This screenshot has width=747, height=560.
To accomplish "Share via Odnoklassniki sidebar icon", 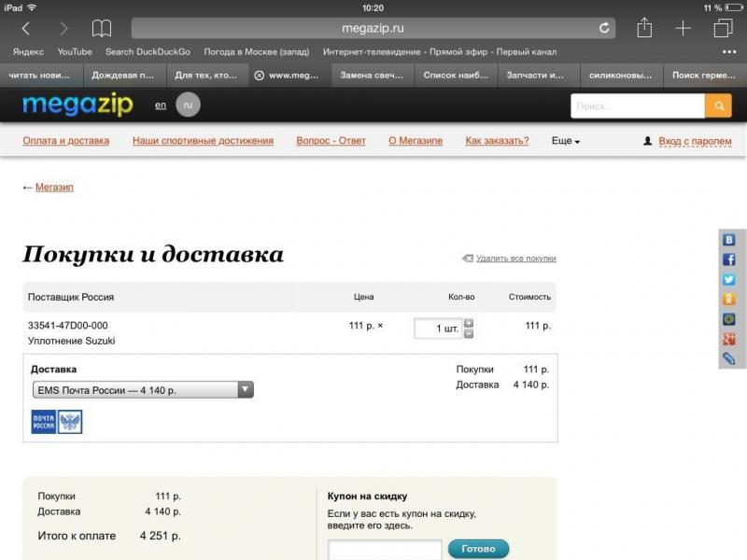I will pos(729,299).
